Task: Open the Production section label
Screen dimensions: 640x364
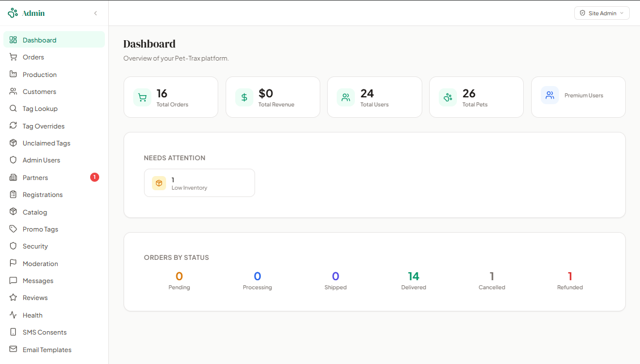Action: coord(40,75)
